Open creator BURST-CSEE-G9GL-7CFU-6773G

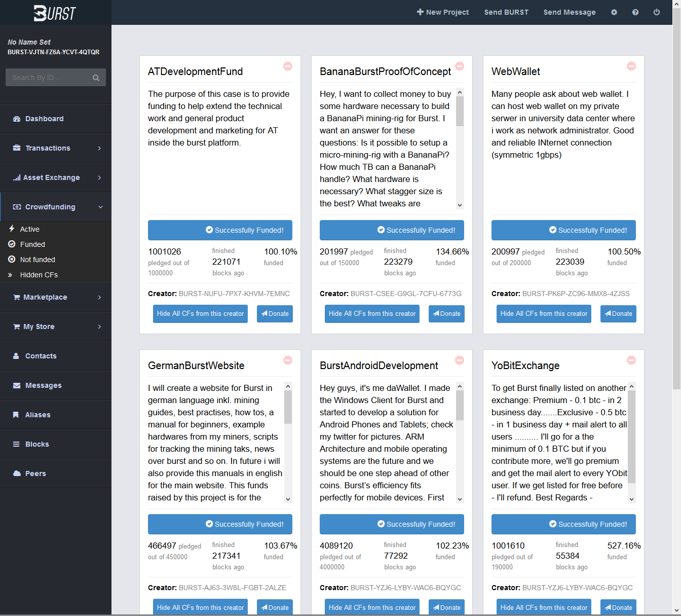(406, 294)
